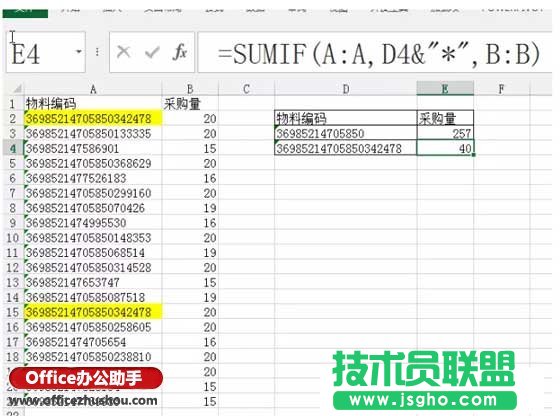Open the Insert Function fx icon
This screenshot has width=560, height=416.
[x=180, y=52]
